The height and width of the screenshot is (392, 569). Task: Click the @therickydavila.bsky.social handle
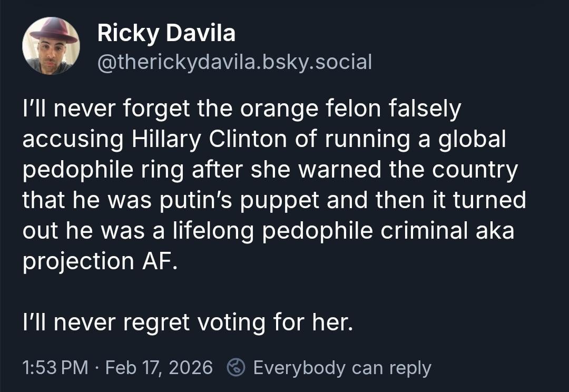click(x=234, y=62)
